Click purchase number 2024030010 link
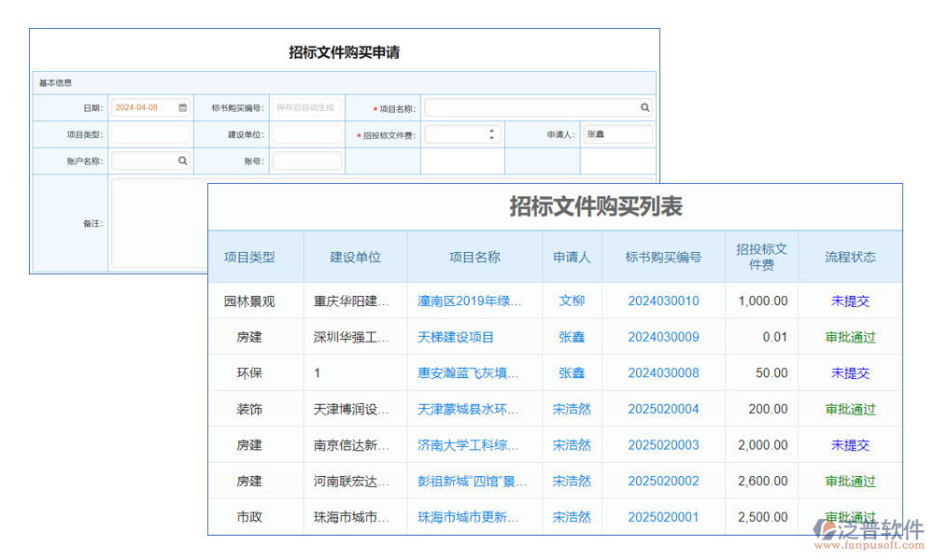934x560 pixels. point(663,301)
